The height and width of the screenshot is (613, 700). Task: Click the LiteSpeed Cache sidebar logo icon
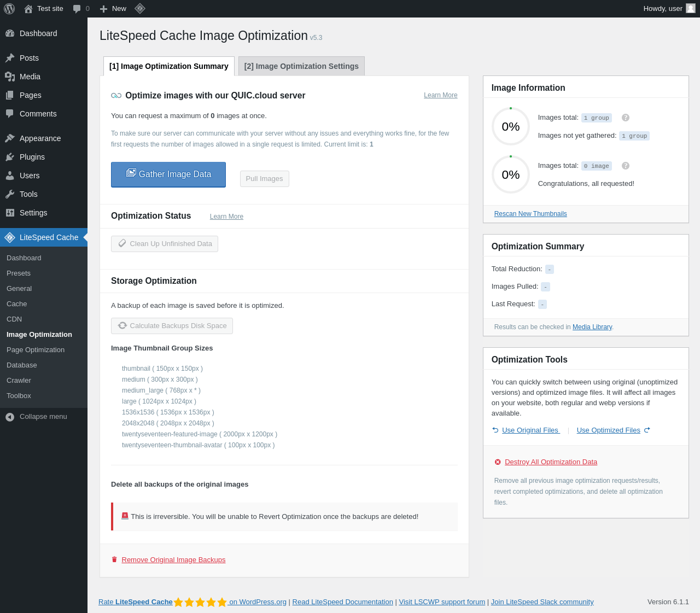click(10, 237)
